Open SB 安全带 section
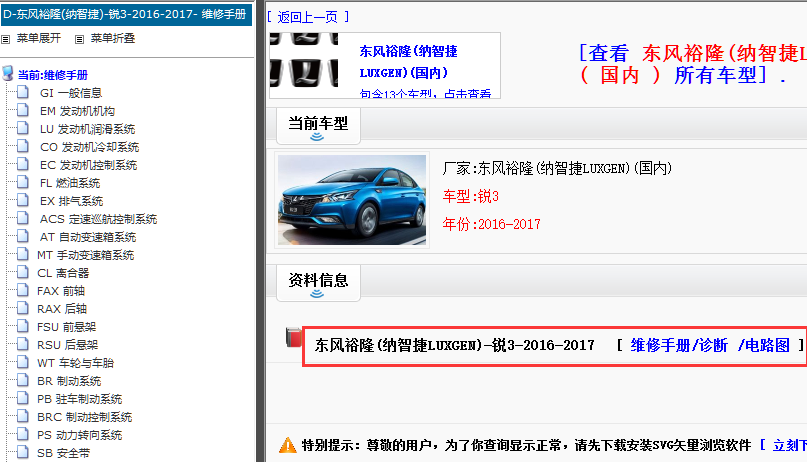Image resolution: width=807 pixels, height=462 pixels. click(x=63, y=453)
